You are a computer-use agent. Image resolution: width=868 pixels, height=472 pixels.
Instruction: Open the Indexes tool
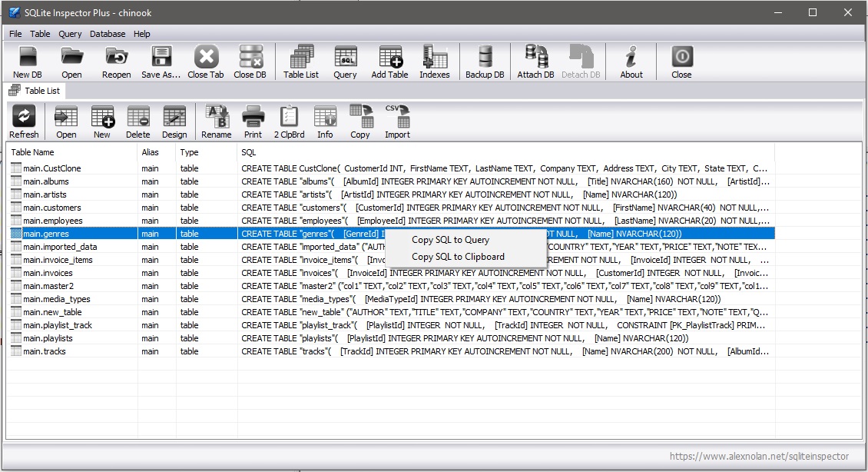(435, 61)
